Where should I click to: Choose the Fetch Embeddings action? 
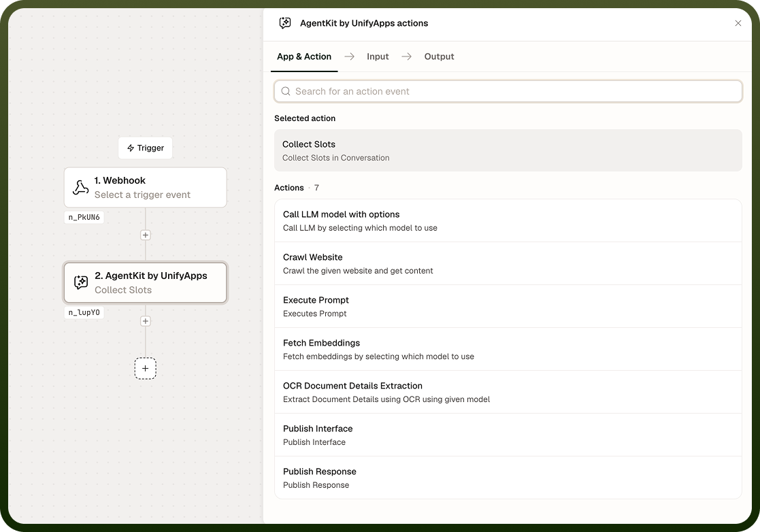[508, 349]
